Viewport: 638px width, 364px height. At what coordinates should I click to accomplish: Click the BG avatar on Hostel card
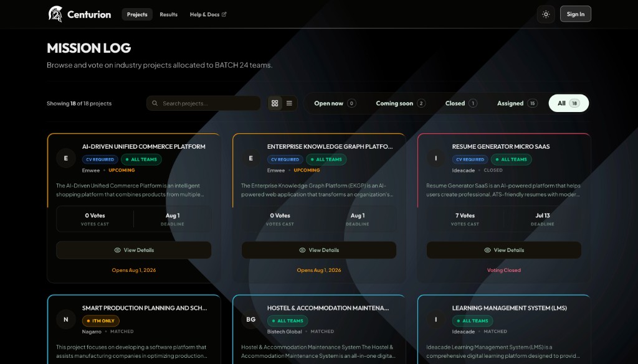(x=250, y=320)
